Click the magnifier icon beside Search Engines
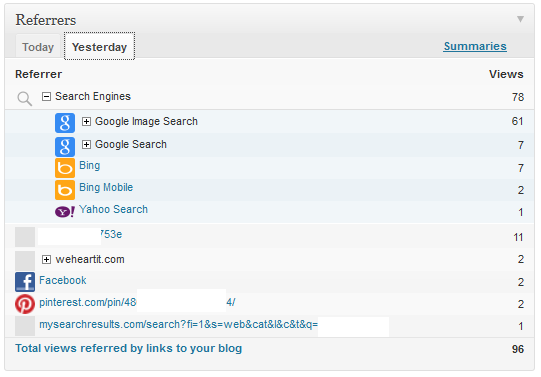The image size is (541, 377). click(24, 99)
